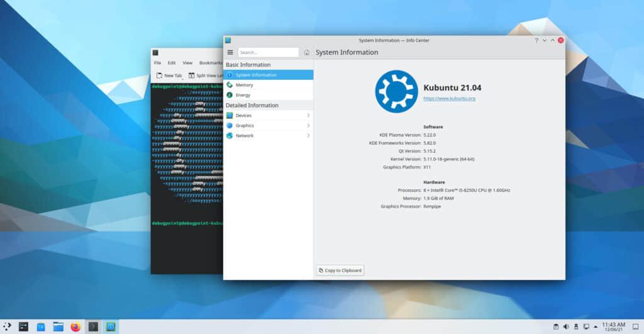Open Discover software center from taskbar

pos(41,326)
